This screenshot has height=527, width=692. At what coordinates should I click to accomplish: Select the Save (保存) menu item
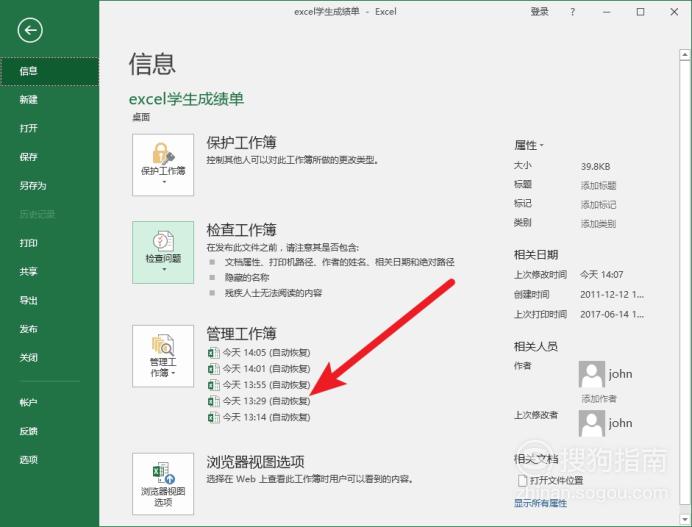pyautogui.click(x=49, y=157)
